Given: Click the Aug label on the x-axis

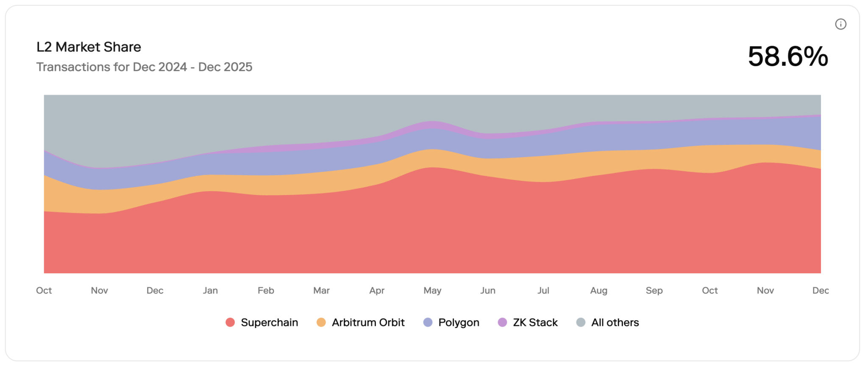Looking at the screenshot, I should point(598,291).
